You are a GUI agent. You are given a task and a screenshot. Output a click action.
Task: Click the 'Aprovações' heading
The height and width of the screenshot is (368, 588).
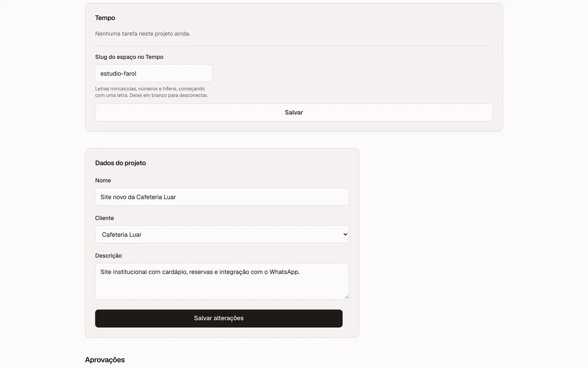click(105, 360)
